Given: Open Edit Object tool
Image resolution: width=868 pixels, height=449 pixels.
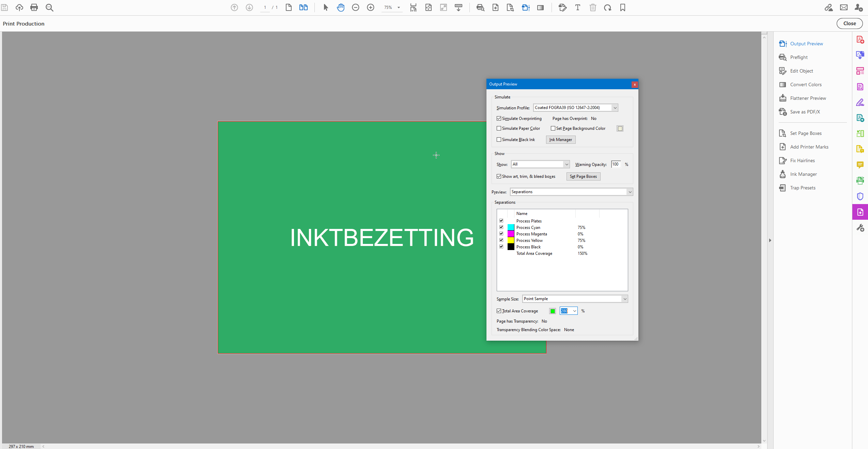Looking at the screenshot, I should [802, 71].
